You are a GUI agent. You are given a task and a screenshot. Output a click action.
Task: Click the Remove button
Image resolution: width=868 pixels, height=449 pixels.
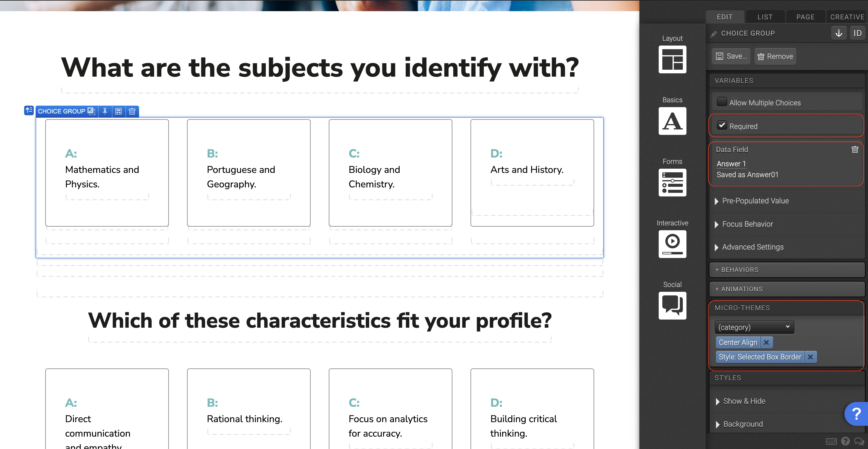tap(775, 56)
